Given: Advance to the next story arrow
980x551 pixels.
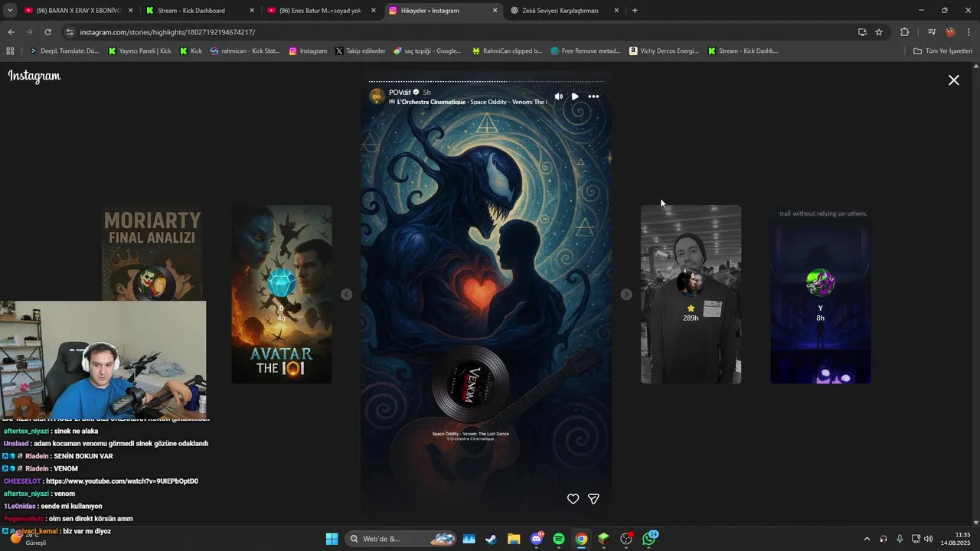Looking at the screenshot, I should point(626,295).
